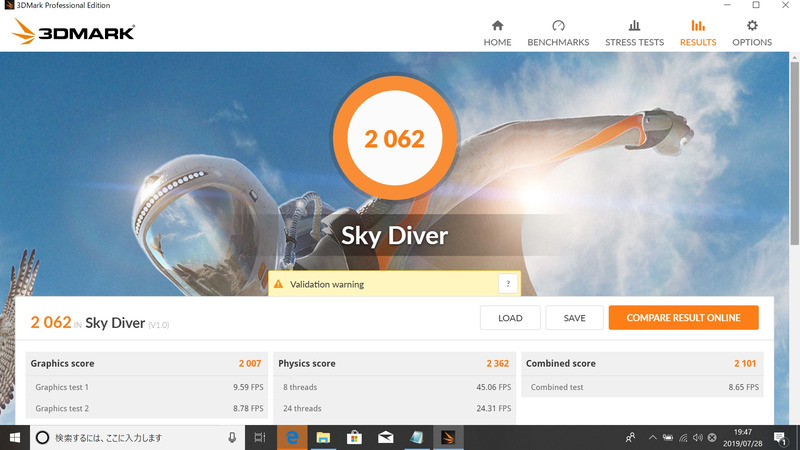Click the 3DMark logo
Viewport: 800px width, 450px height.
(73, 32)
